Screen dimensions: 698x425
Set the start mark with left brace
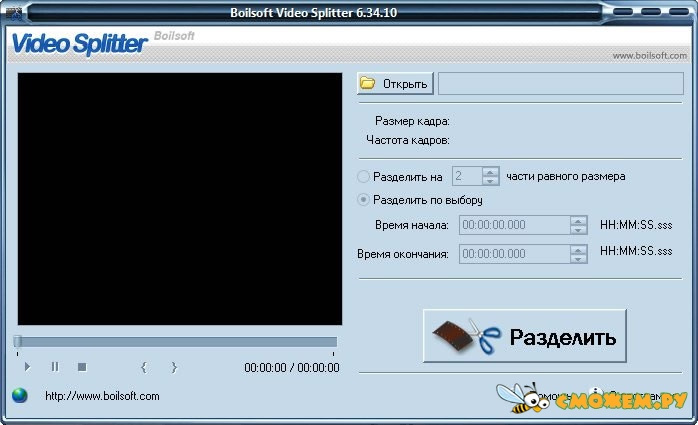coord(144,368)
